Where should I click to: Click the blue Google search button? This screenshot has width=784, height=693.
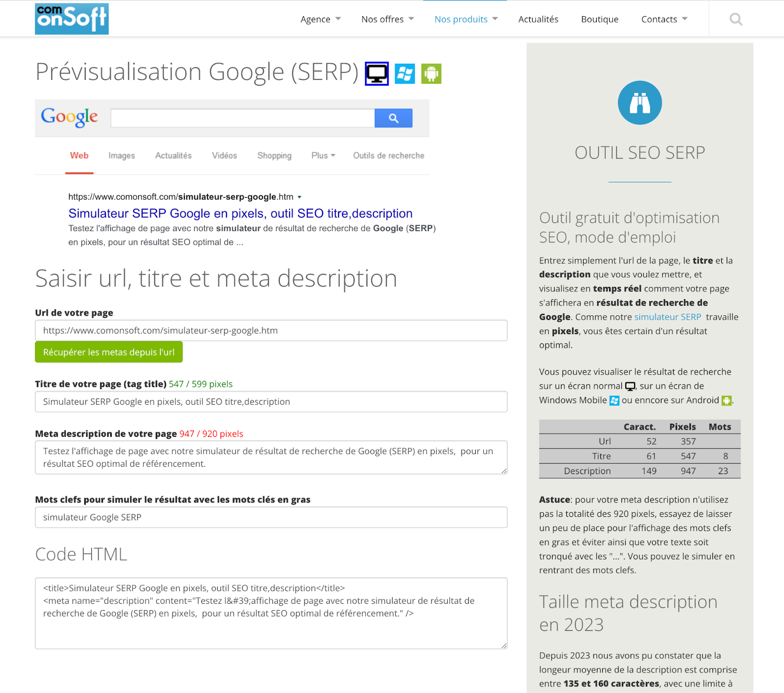[393, 118]
